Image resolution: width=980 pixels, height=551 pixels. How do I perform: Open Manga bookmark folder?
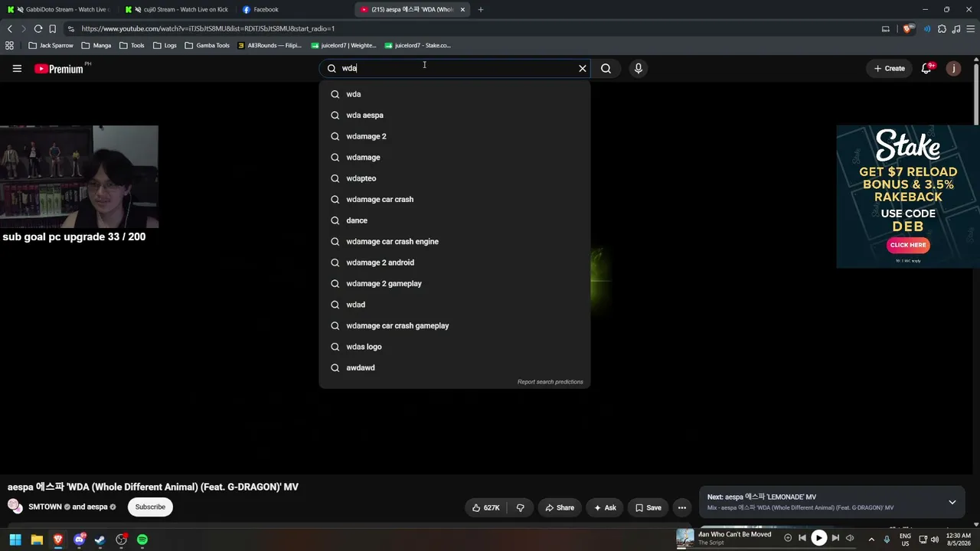(x=96, y=45)
